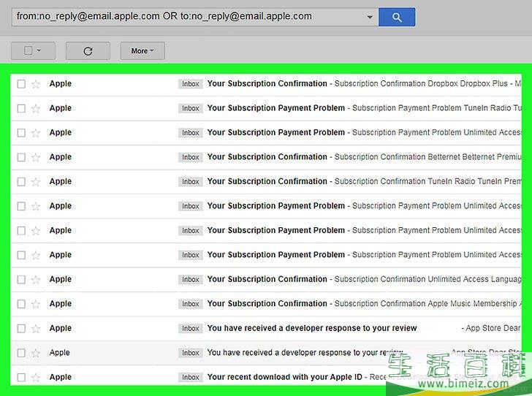Click Inbox label on Apple Music Membership email

pyautogui.click(x=190, y=304)
